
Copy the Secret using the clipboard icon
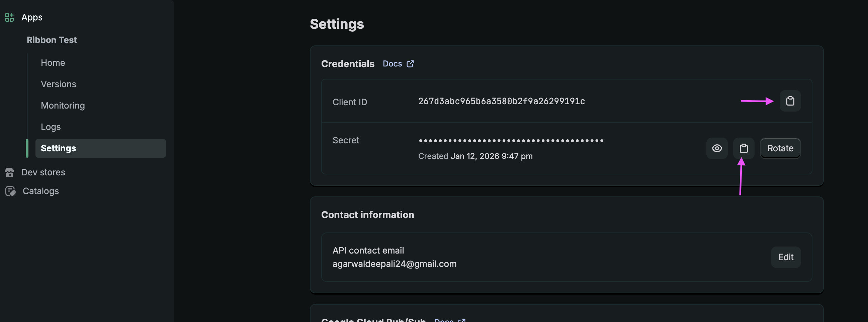[x=744, y=148]
